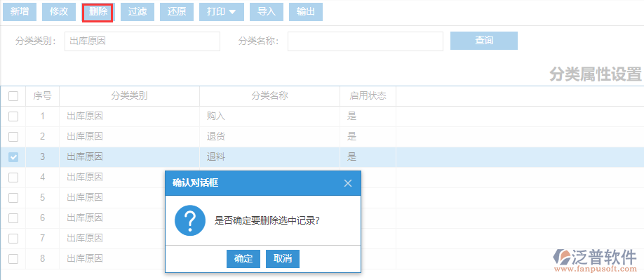Click the 分类名称 input field

click(x=365, y=41)
